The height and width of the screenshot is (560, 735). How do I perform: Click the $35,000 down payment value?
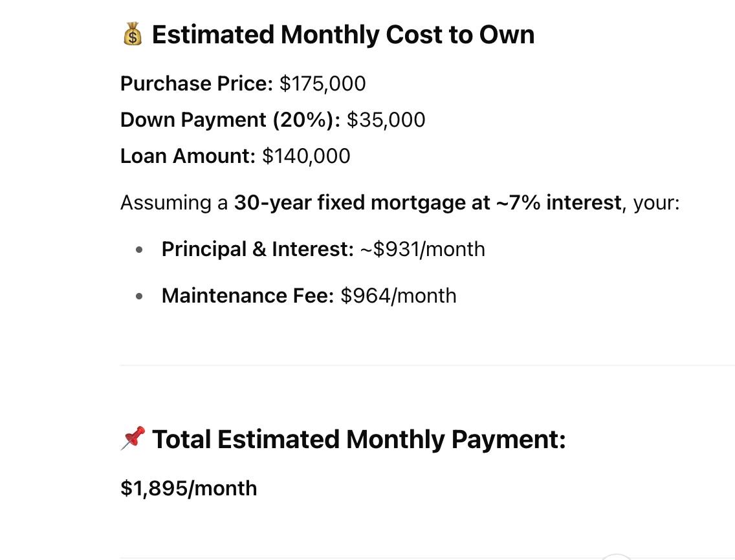386,120
